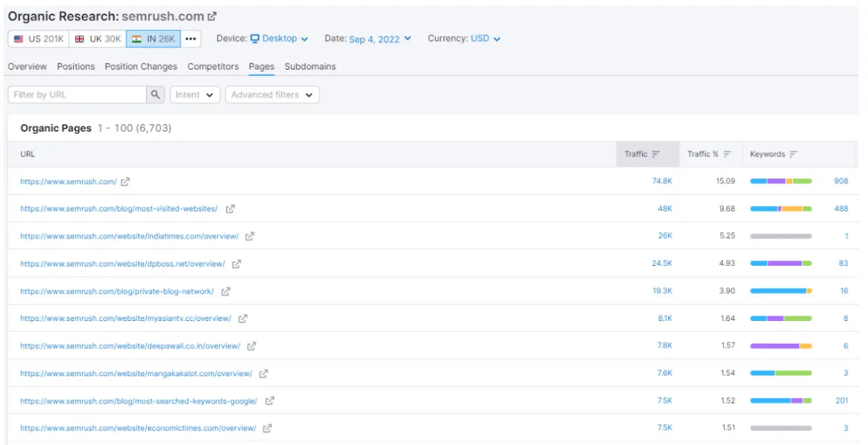Open the dpboss.net overview URL link
The width and height of the screenshot is (868, 445).
[123, 264]
